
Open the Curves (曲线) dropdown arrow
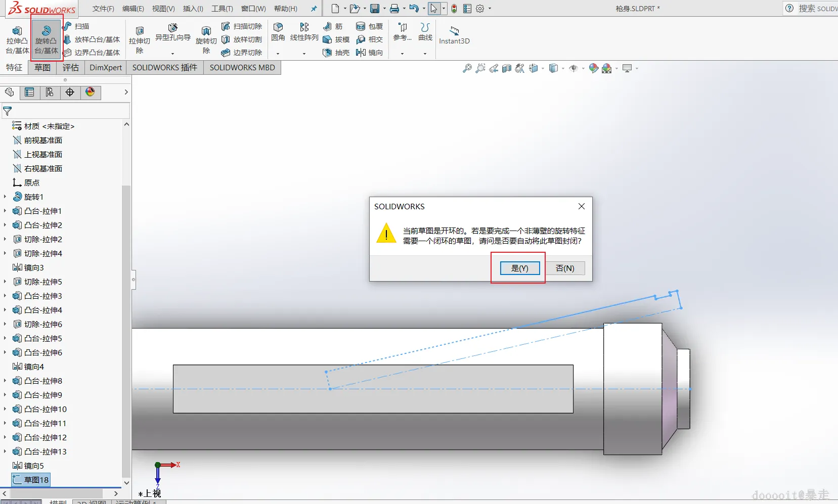[x=425, y=53]
